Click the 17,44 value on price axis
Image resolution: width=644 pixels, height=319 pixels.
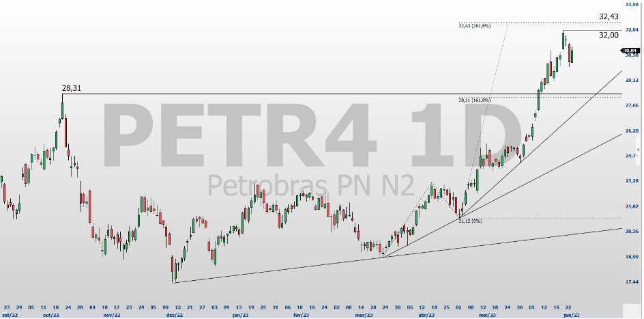631,281
